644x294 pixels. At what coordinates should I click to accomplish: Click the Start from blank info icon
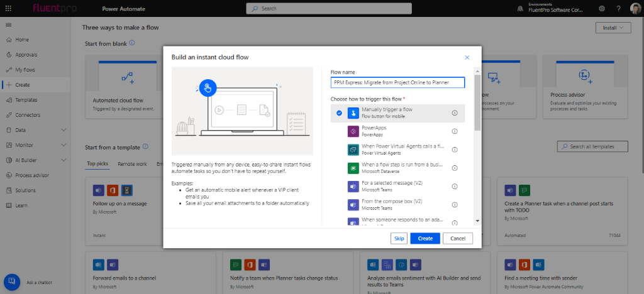pyautogui.click(x=132, y=43)
